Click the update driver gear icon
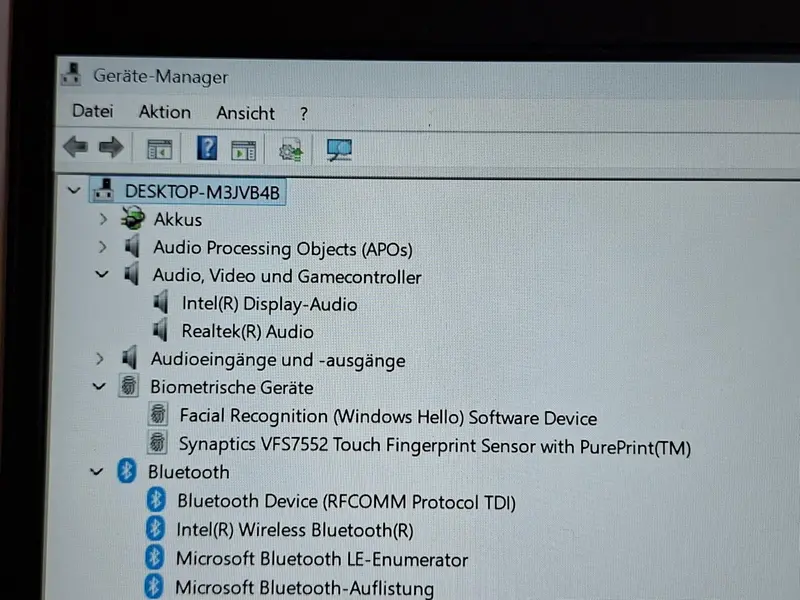 coord(291,151)
